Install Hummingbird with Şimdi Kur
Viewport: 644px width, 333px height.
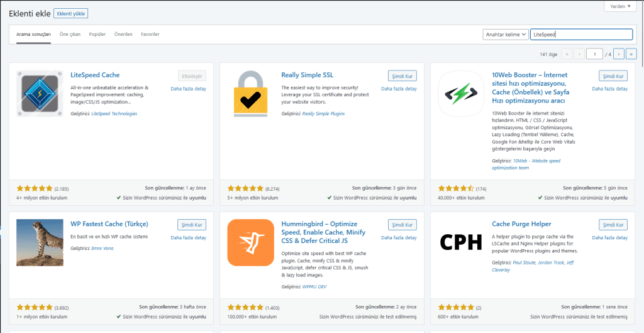pyautogui.click(x=402, y=225)
